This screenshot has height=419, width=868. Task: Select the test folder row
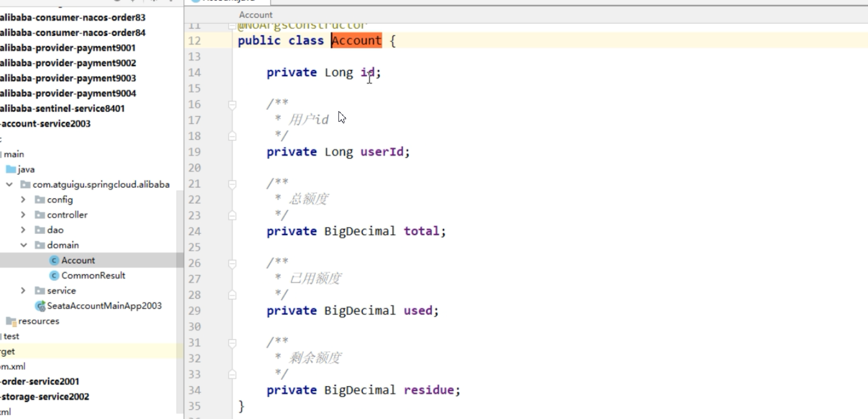coord(11,336)
